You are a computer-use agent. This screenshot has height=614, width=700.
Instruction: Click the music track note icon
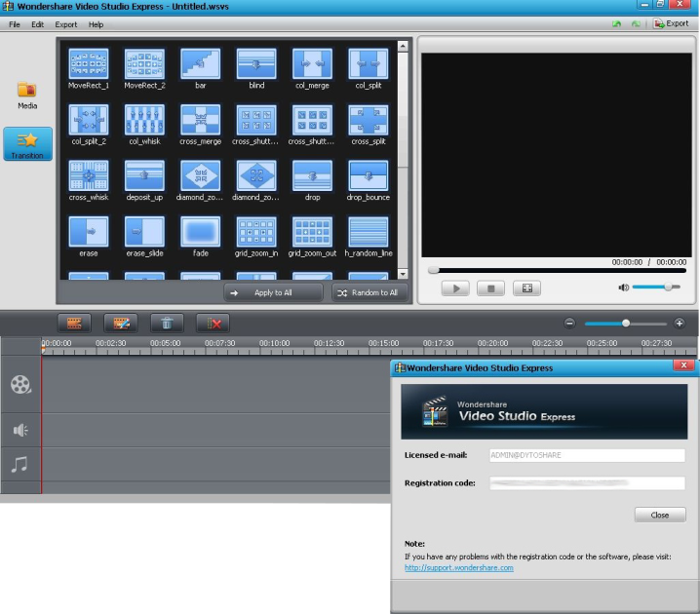[19, 465]
